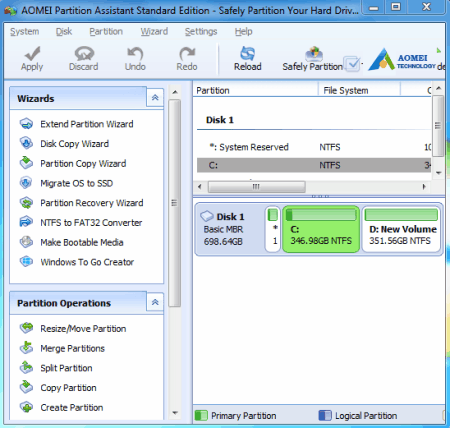450x428 pixels.
Task: Click the Split Partition text link
Action: coord(66,368)
